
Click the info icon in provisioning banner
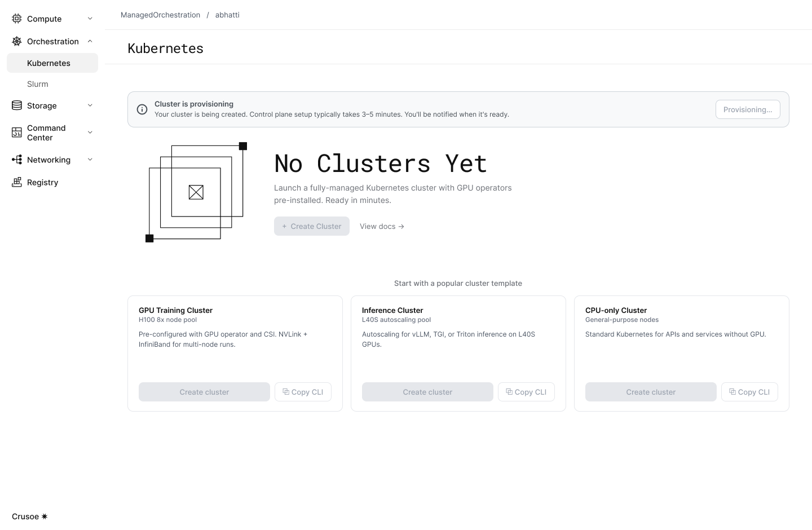click(142, 109)
